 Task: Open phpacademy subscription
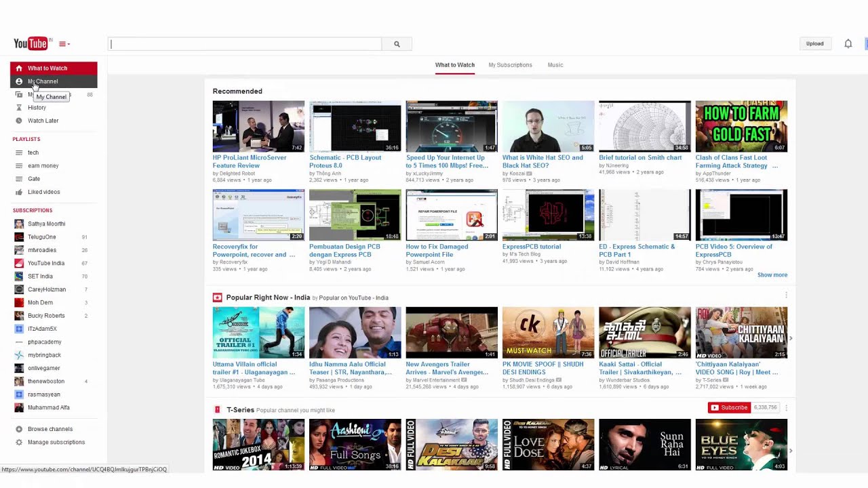(45, 342)
